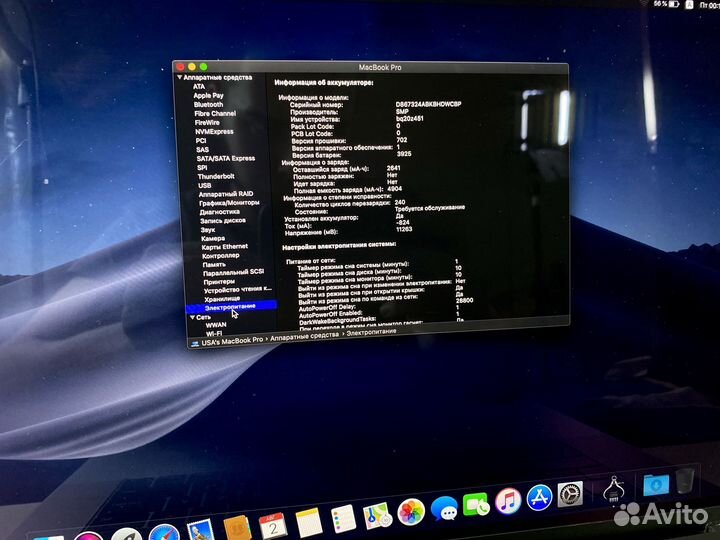This screenshot has width=720, height=540.
Task: Collapse the Сеть section triangle
Action: [192, 317]
